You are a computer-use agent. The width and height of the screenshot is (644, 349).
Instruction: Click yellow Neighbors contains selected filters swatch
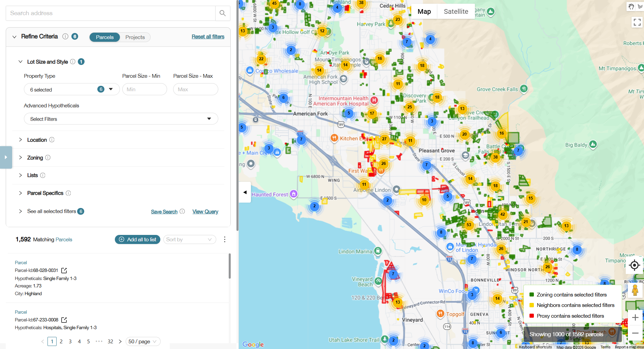pyautogui.click(x=532, y=305)
